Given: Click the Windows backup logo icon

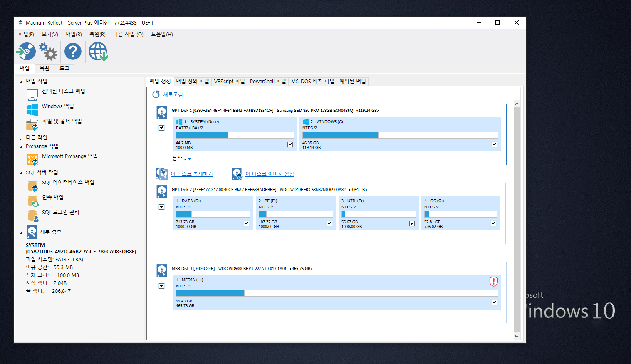Looking at the screenshot, I should click(32, 110).
